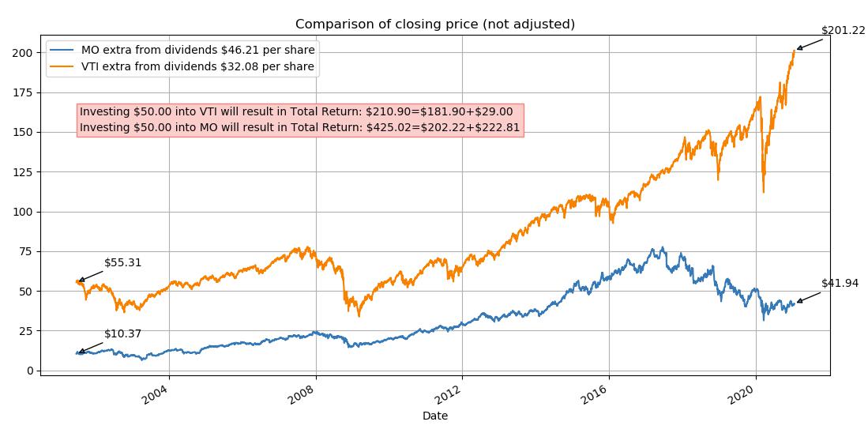
Task: Click the Date axis label
Action: (x=435, y=416)
